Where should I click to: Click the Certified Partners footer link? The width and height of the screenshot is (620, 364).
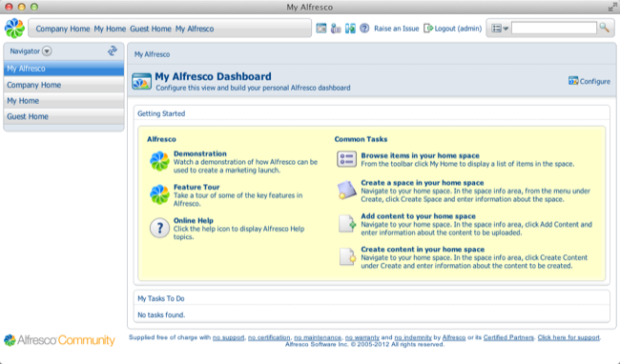click(x=508, y=337)
